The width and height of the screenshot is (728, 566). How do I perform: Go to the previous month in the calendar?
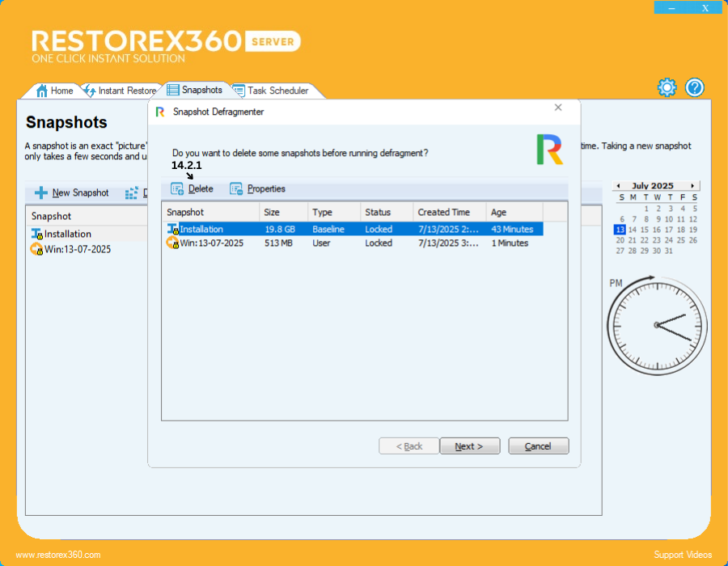619,186
